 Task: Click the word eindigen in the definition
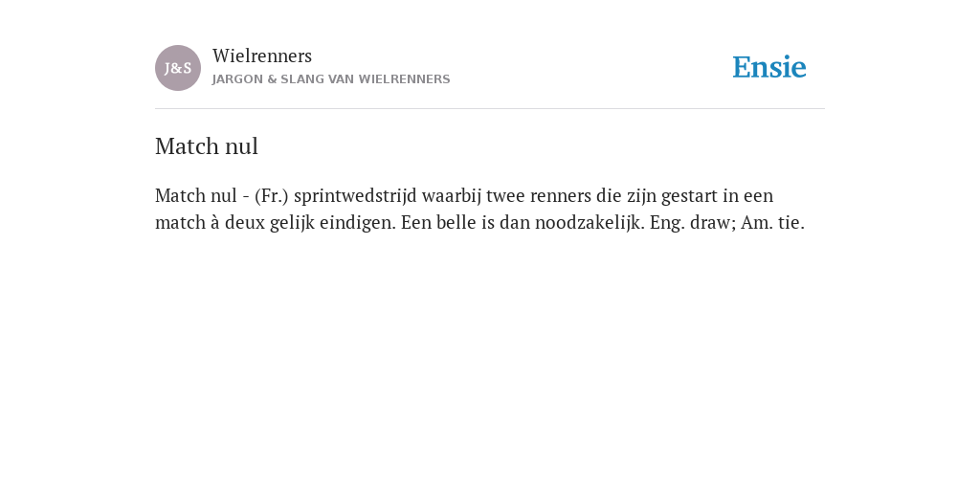coord(358,222)
